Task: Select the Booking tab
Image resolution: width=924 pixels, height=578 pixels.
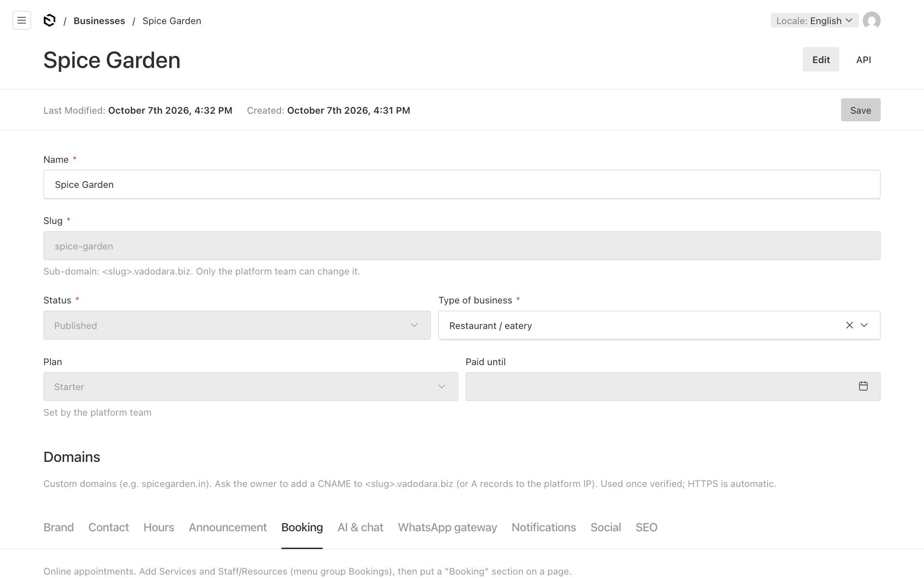Action: (302, 527)
